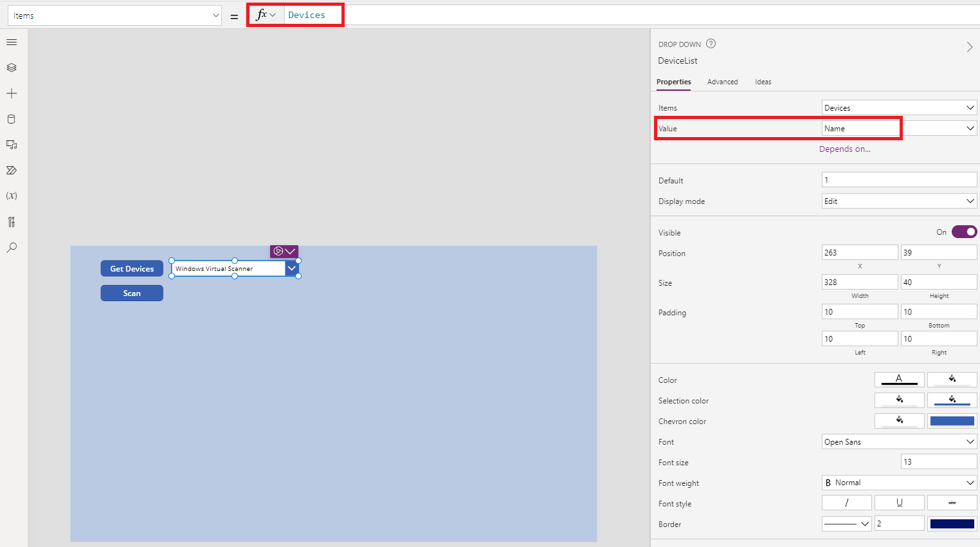This screenshot has width=980, height=547.
Task: Click the Get Devices button on canvas
Action: (132, 268)
